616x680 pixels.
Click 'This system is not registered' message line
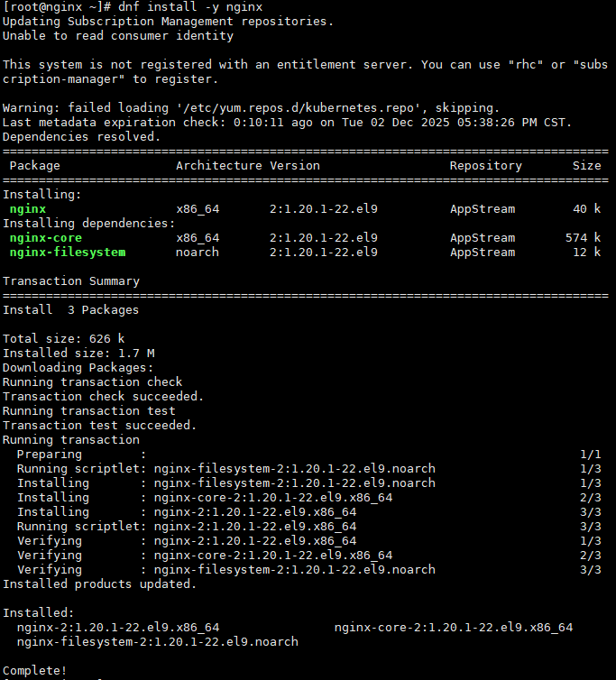tap(305, 65)
